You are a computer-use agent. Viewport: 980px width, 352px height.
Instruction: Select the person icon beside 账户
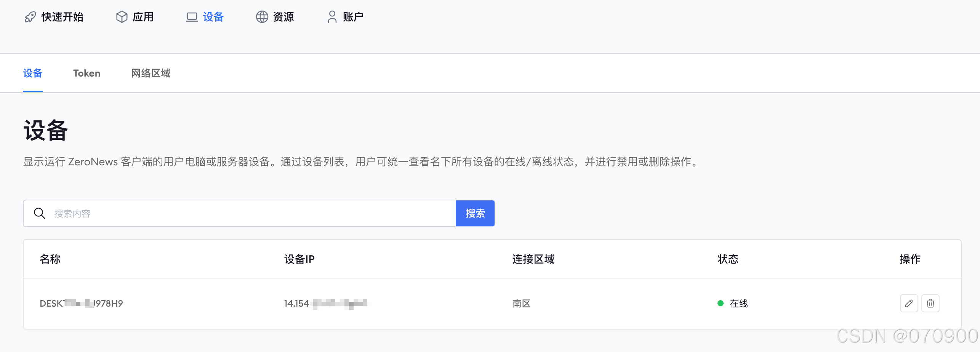331,17
